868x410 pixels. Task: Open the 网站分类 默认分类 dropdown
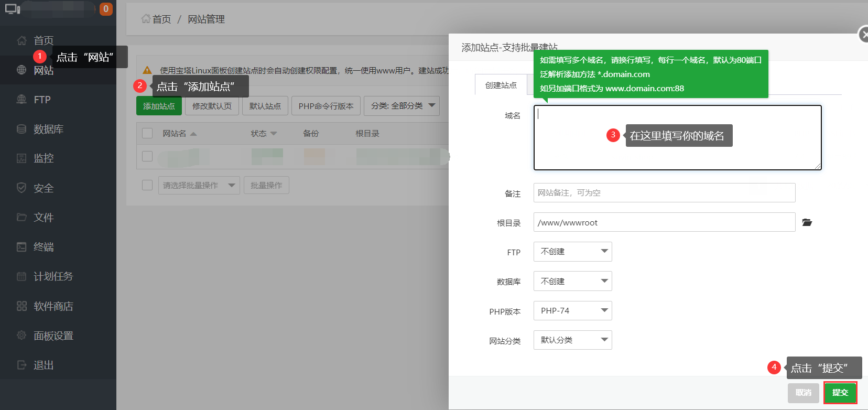(573, 340)
